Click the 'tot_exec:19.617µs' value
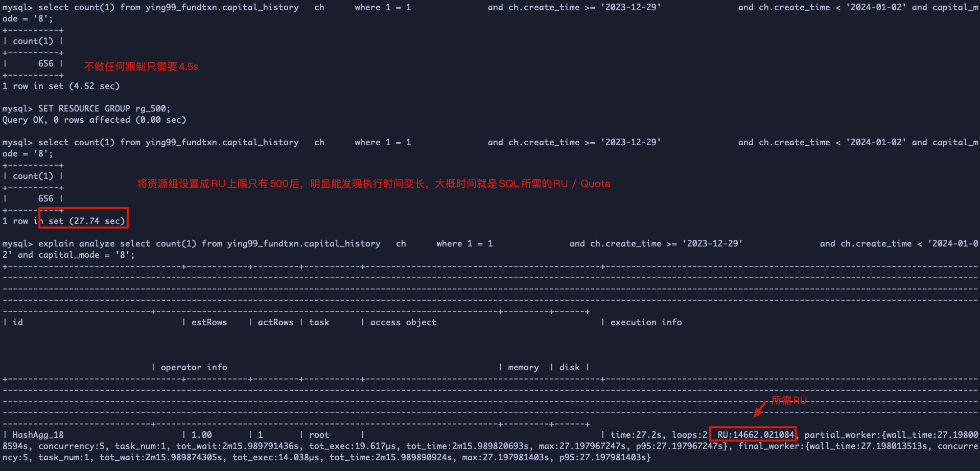The width and height of the screenshot is (980, 471). pos(353,446)
